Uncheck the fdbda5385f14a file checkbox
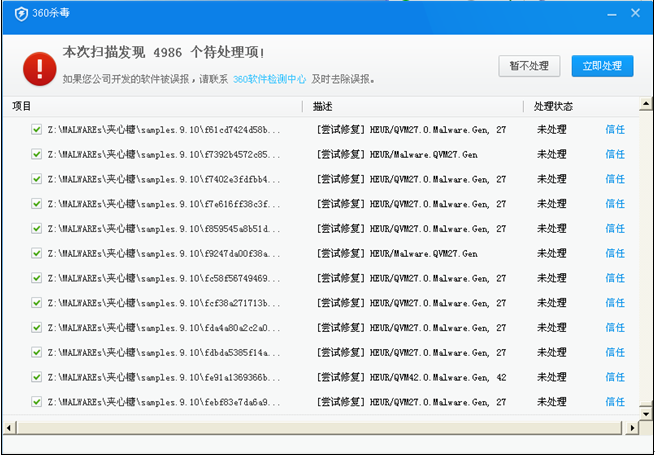Screen dimensions: 655x457 click(x=36, y=352)
